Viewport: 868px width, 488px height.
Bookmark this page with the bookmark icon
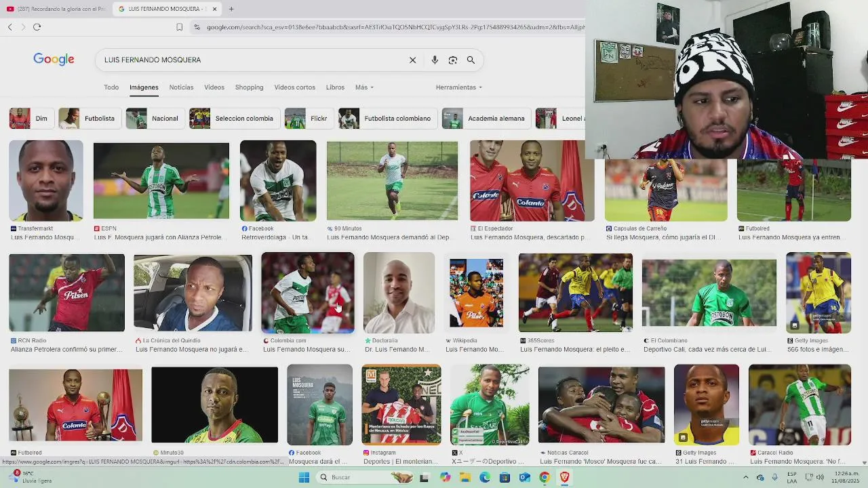click(179, 27)
